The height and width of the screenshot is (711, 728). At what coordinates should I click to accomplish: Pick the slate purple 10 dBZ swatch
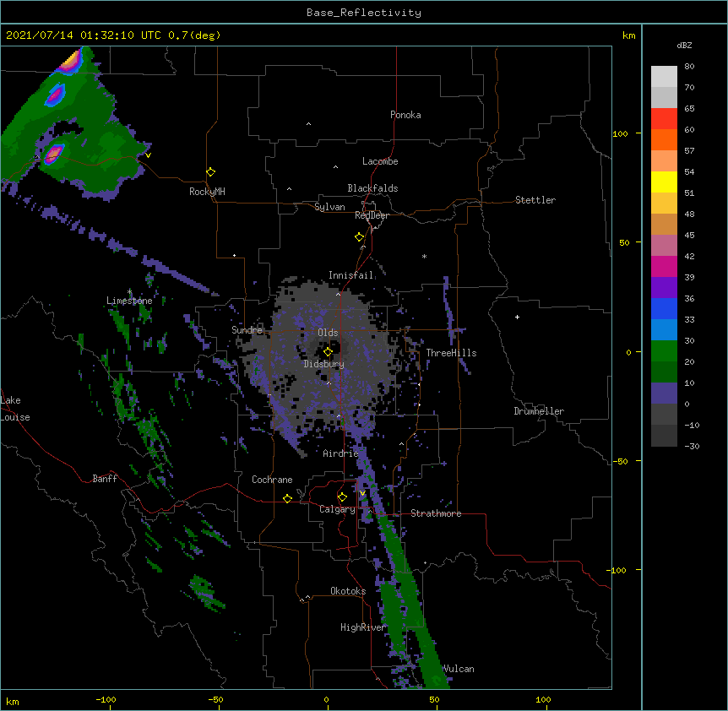664,393
